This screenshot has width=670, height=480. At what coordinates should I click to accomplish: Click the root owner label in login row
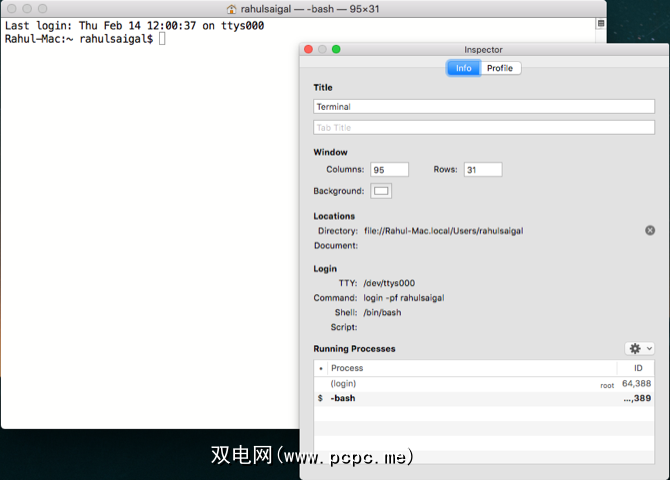(x=607, y=386)
